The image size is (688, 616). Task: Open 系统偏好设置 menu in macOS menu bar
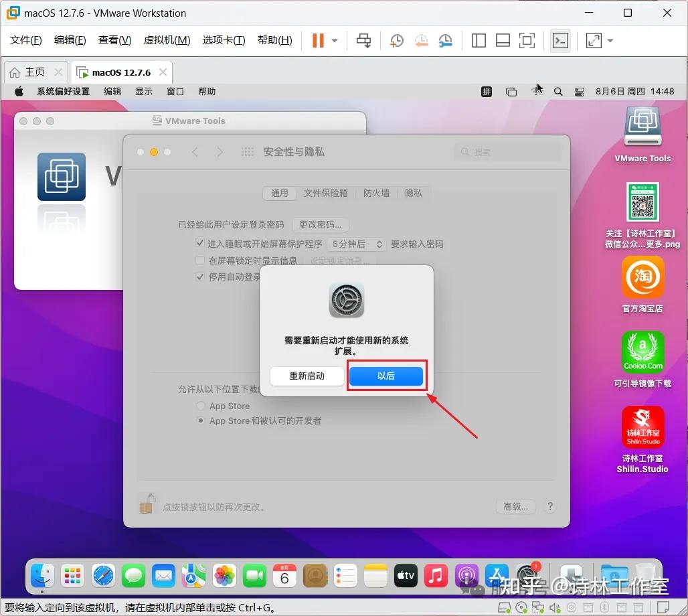63,91
